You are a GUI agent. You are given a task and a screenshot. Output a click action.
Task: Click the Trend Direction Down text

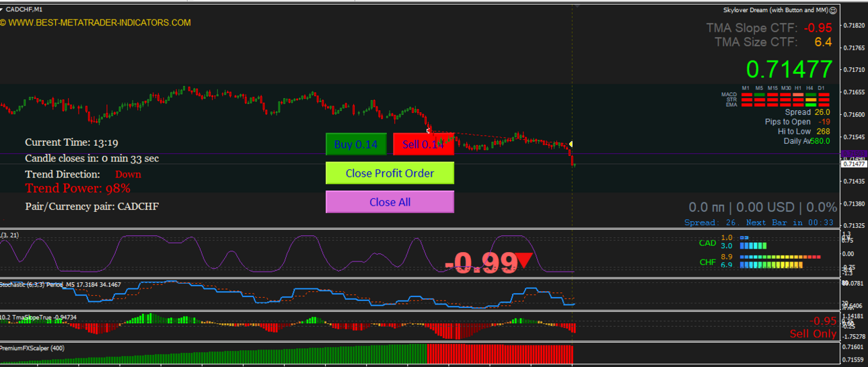click(83, 174)
